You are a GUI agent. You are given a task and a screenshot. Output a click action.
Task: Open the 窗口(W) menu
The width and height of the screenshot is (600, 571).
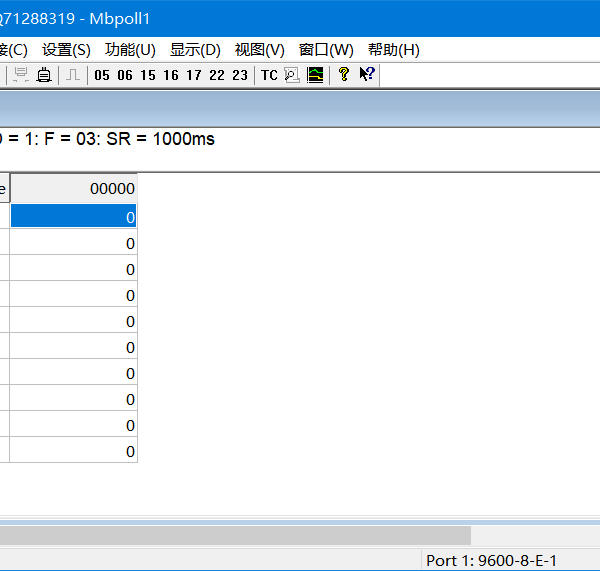click(x=326, y=49)
